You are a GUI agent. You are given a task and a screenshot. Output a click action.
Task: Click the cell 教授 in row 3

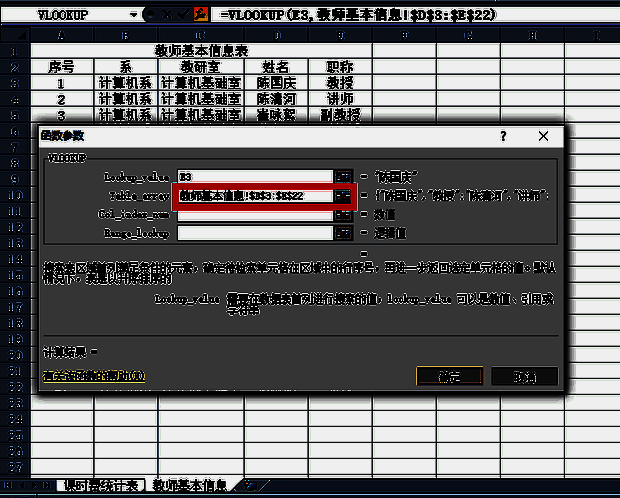(340, 83)
